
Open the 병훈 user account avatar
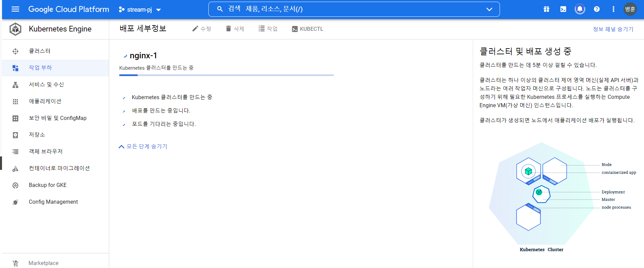tap(630, 9)
